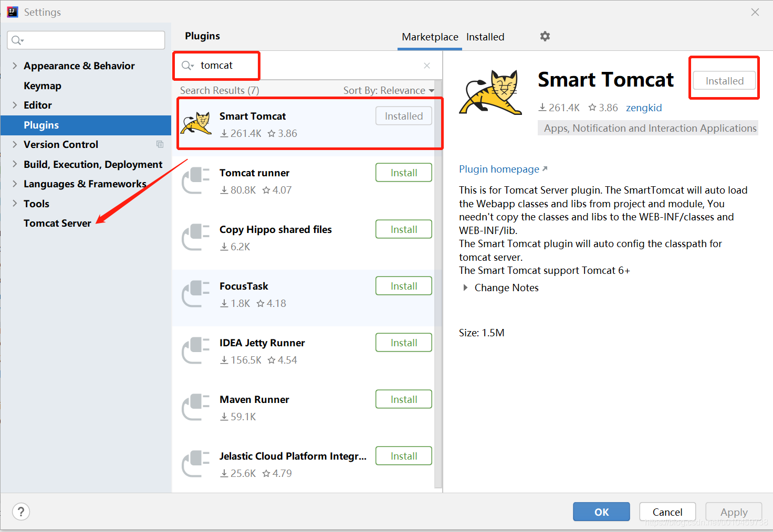Expand Appearance & Behavior tree node
This screenshot has height=532, width=773.
click(x=15, y=66)
